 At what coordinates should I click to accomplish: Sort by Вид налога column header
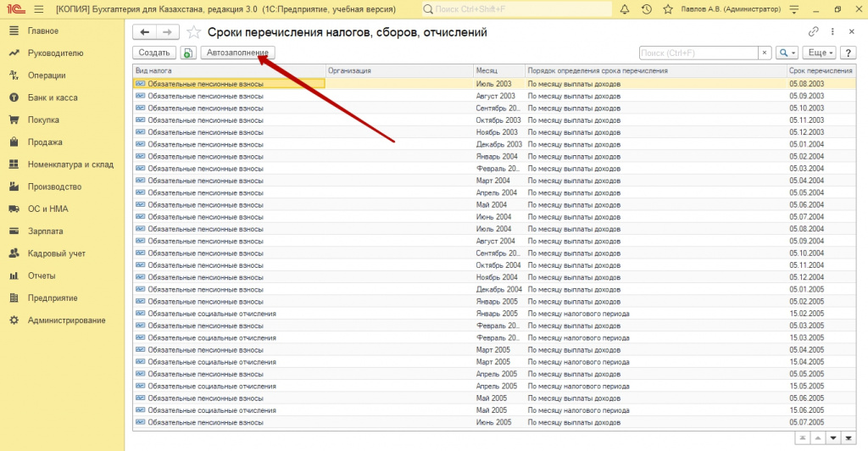pos(229,71)
